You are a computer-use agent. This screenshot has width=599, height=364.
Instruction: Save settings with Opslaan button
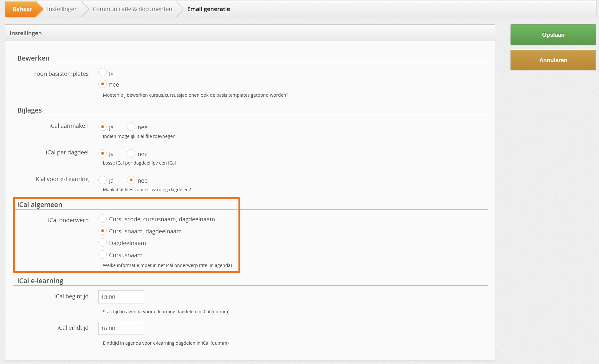(553, 35)
